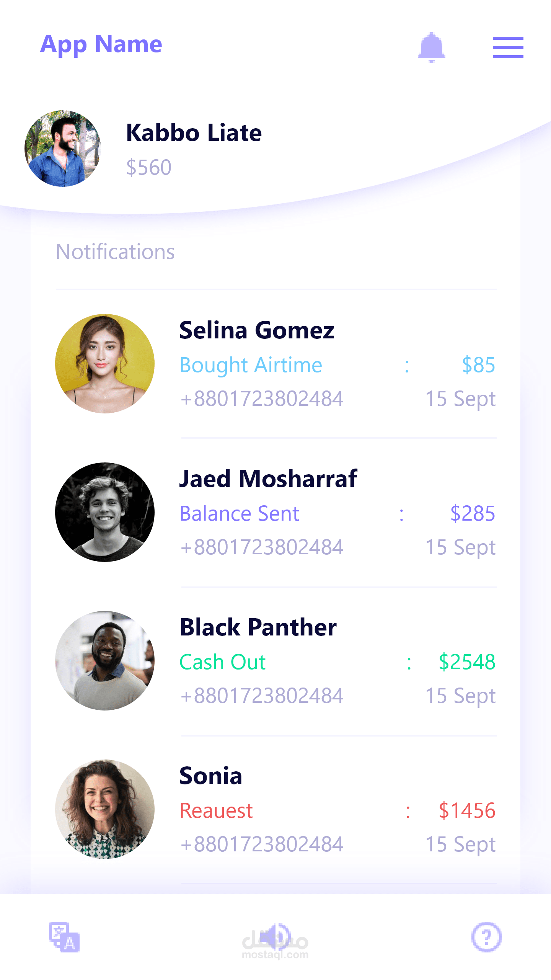Open Selina Gomez's avatar
Screen dimensions: 551x980
click(104, 364)
